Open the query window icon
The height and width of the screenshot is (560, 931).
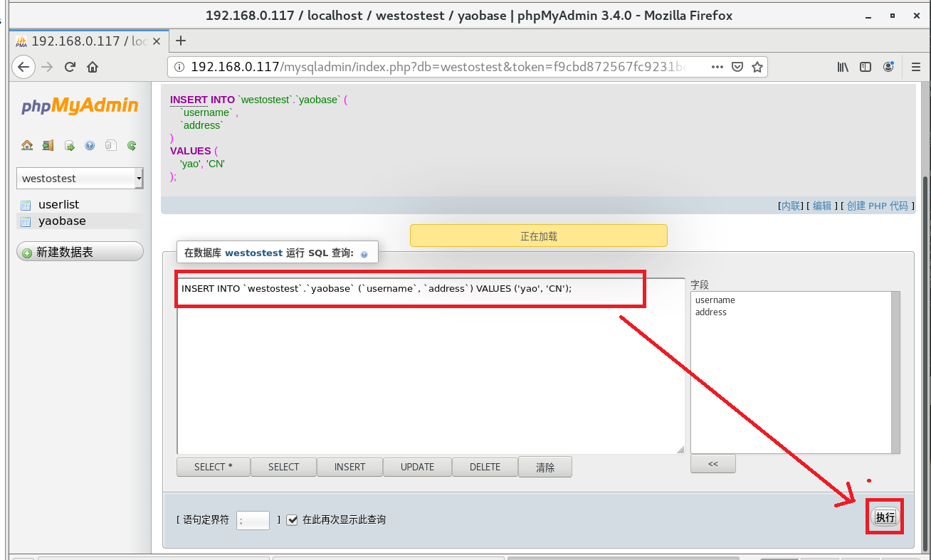tap(69, 145)
